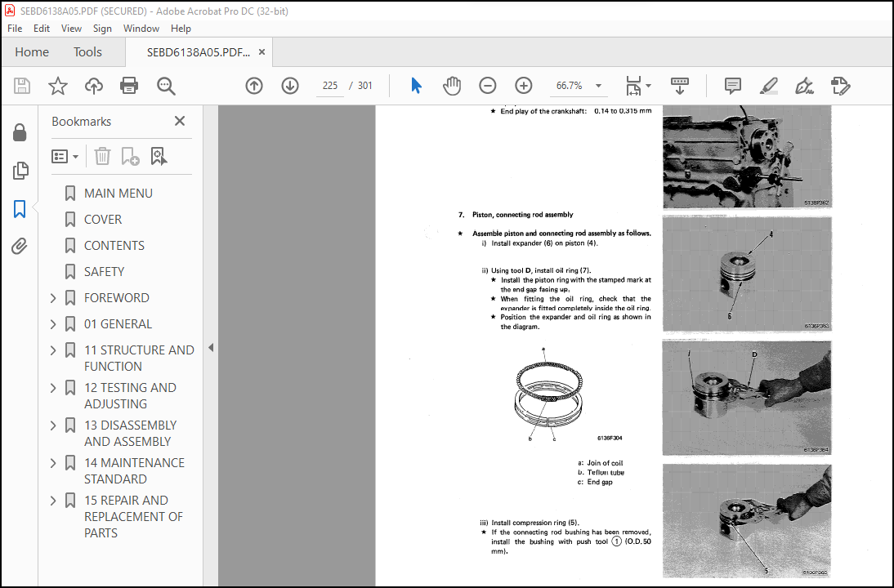Click the scrolling mode icon
Viewport: 894px width, 588px height.
click(680, 86)
